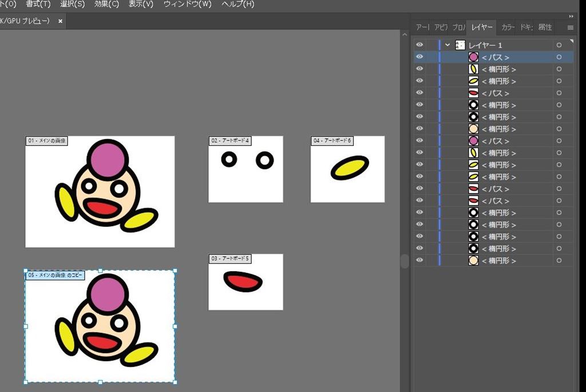Click the target circle of レイヤー 1
Screen dimensions: 586x392
pyautogui.click(x=559, y=45)
